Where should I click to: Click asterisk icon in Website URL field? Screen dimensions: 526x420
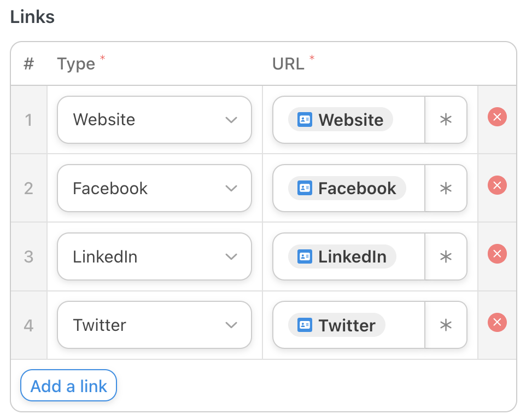point(446,120)
